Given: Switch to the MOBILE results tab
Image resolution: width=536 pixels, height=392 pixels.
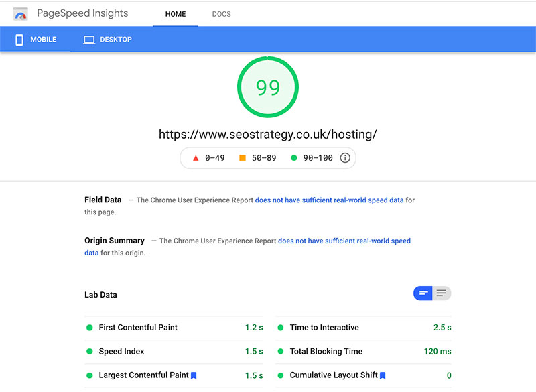Looking at the screenshot, I should point(36,40).
